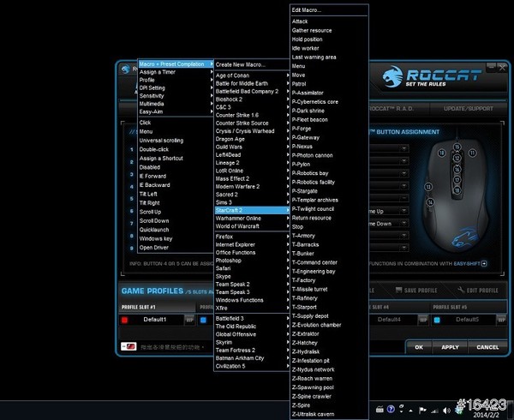Select mouse button marker 17

click(x=457, y=180)
